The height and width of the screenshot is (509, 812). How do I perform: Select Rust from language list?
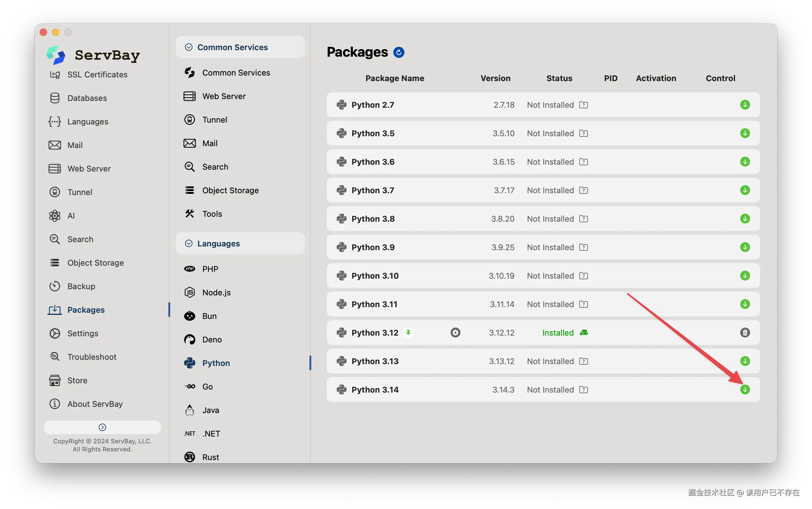tap(210, 457)
